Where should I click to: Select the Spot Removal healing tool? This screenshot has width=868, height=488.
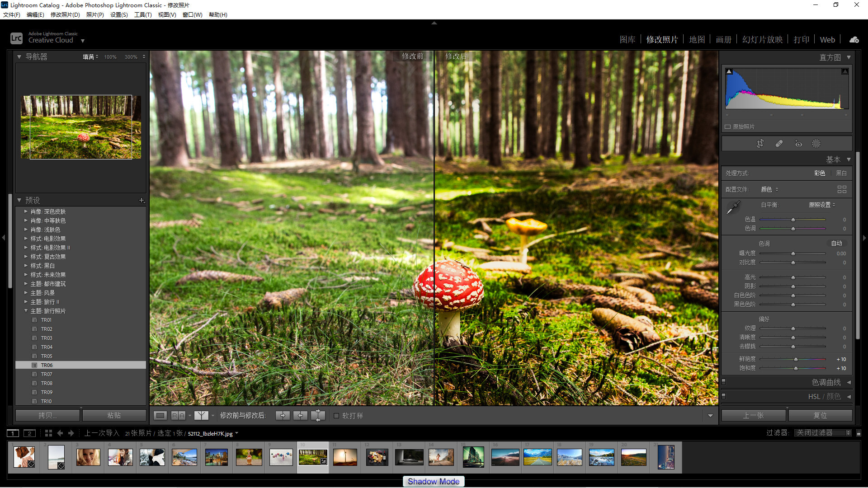coord(779,144)
